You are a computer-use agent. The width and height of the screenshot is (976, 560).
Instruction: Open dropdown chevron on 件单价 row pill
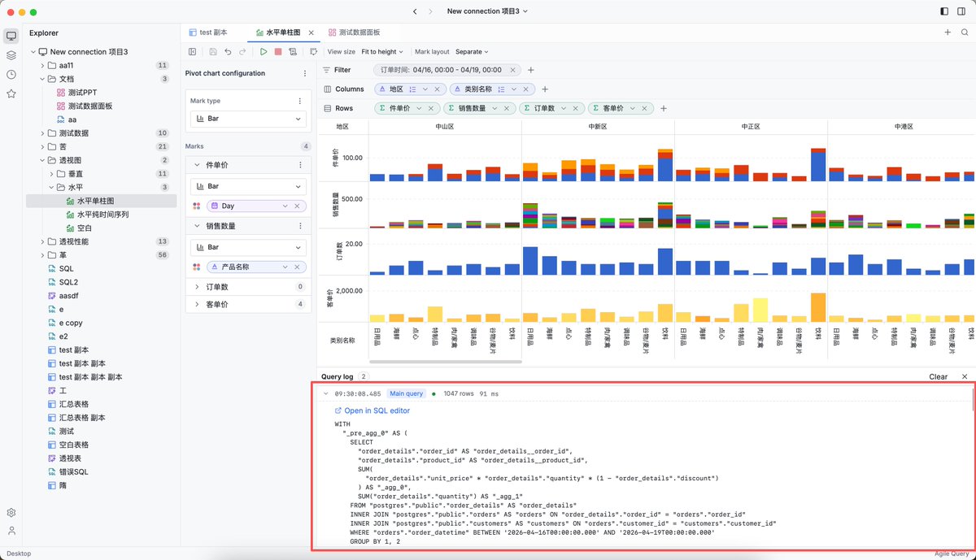coord(420,108)
